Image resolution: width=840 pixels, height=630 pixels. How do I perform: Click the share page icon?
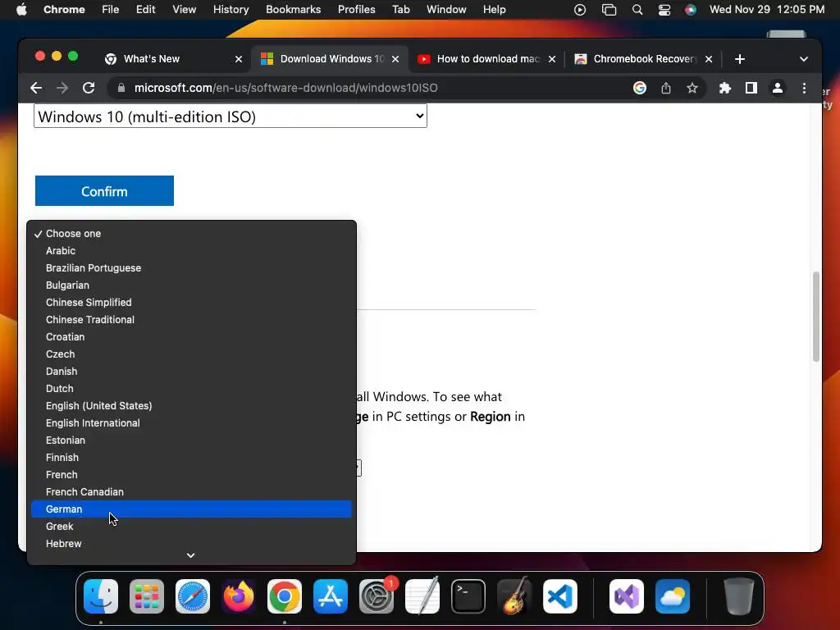666,88
